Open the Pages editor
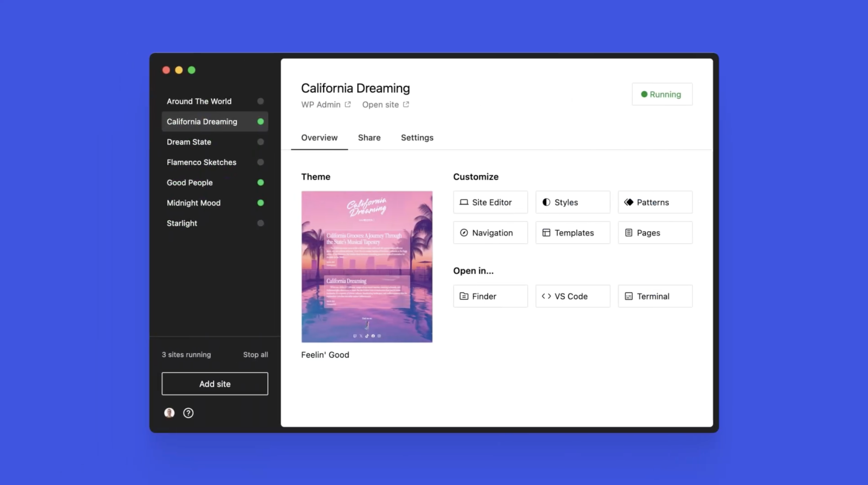Viewport: 868px width, 485px height. tap(655, 232)
